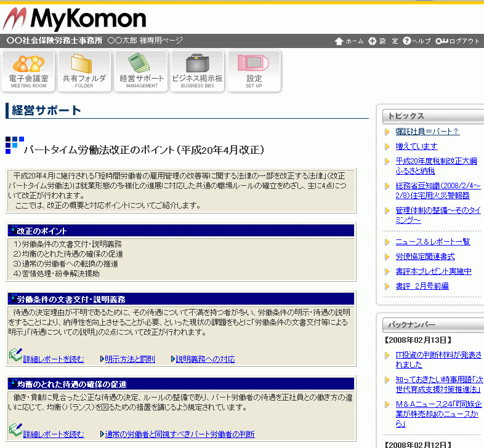The height and width of the screenshot is (448, 484).
Task: Open the 嘱託社員＝パート？ topic
Action: click(427, 131)
